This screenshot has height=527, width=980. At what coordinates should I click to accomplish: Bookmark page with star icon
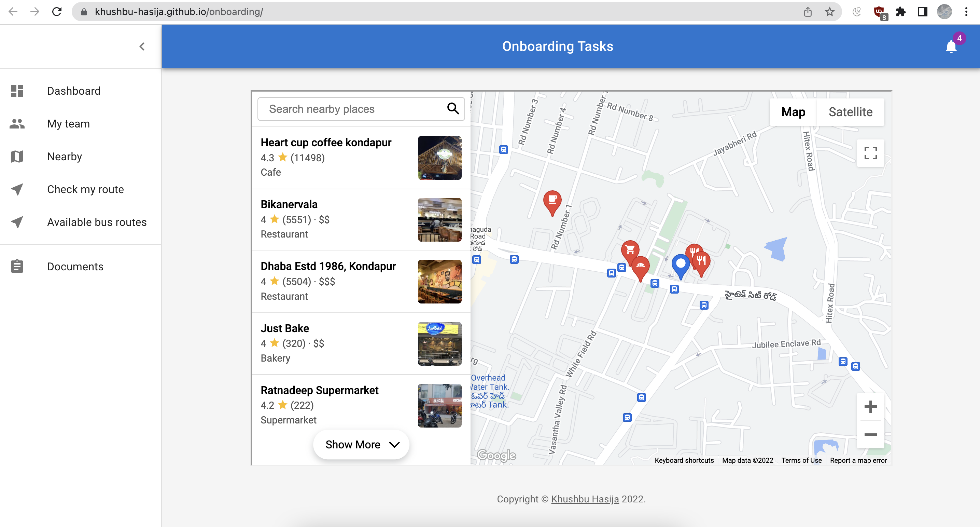(829, 12)
